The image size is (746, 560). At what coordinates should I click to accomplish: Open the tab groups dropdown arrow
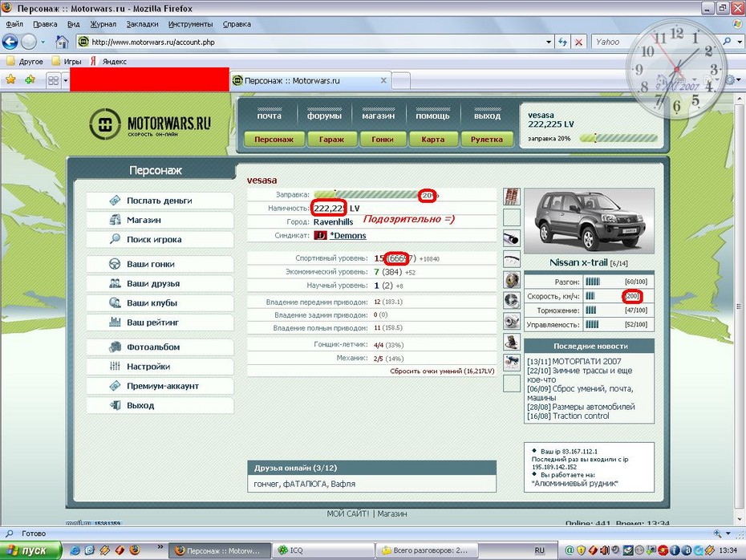click(x=66, y=80)
